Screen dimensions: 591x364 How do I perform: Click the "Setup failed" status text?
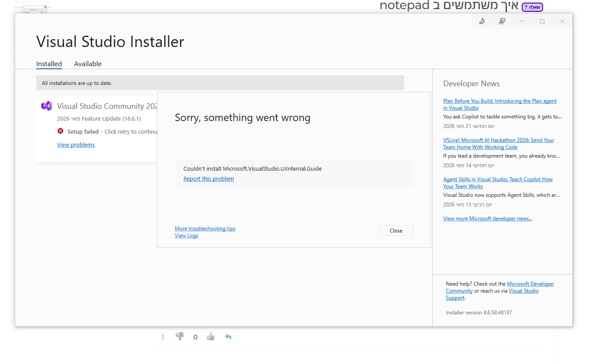pyautogui.click(x=83, y=131)
